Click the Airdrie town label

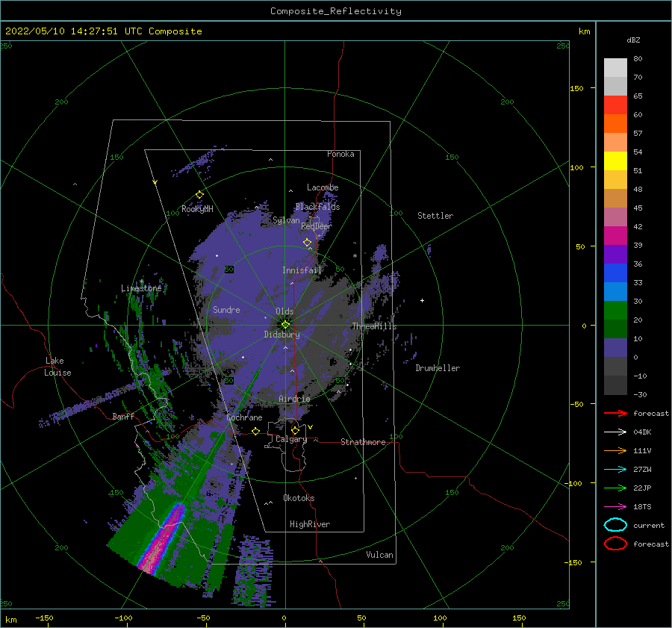(x=294, y=399)
